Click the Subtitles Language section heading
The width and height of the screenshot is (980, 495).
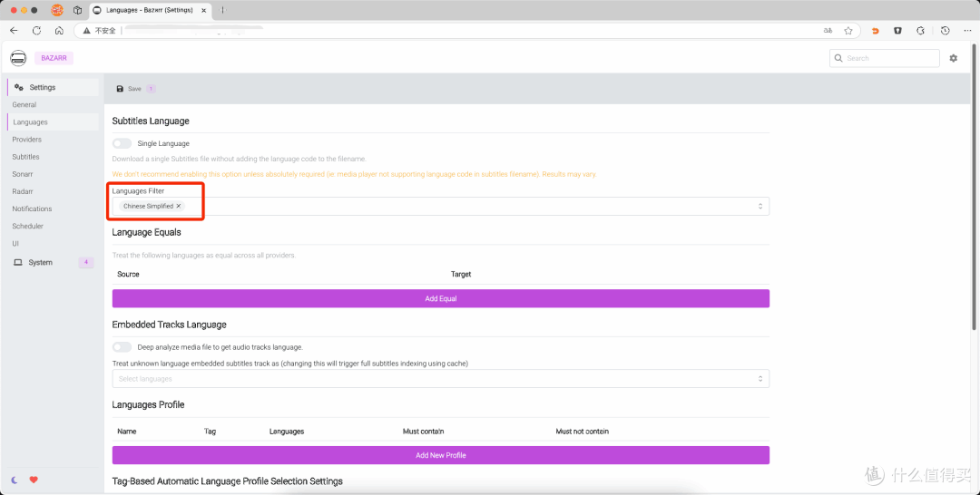click(151, 121)
